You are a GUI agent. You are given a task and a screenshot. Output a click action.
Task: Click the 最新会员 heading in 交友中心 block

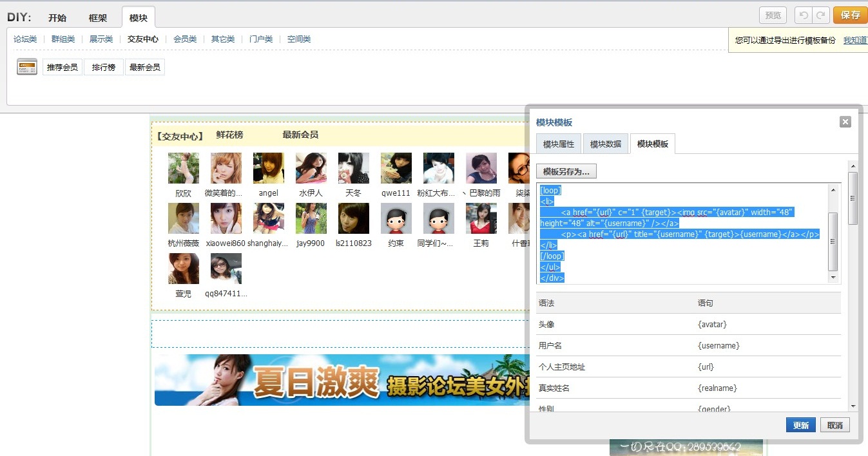pyautogui.click(x=300, y=135)
